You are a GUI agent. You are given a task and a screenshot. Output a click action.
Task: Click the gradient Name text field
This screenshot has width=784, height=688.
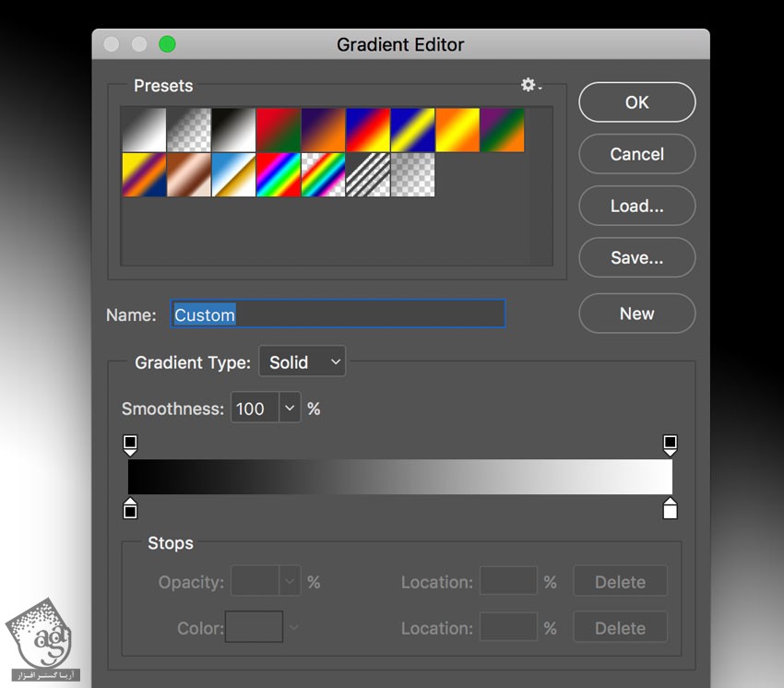pyautogui.click(x=338, y=314)
